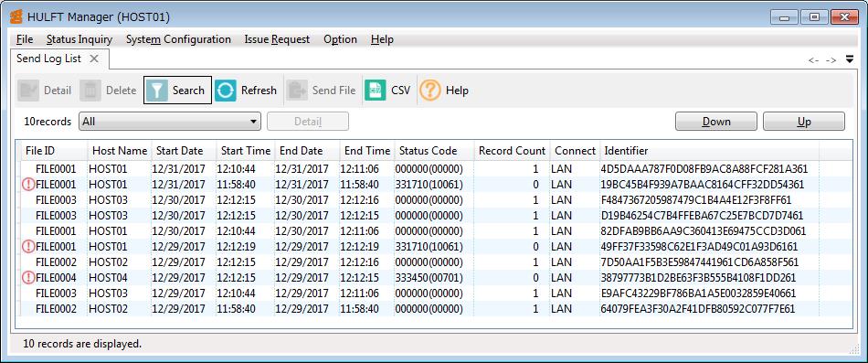
Task: Open Help question mark icon
Action: coord(430,91)
